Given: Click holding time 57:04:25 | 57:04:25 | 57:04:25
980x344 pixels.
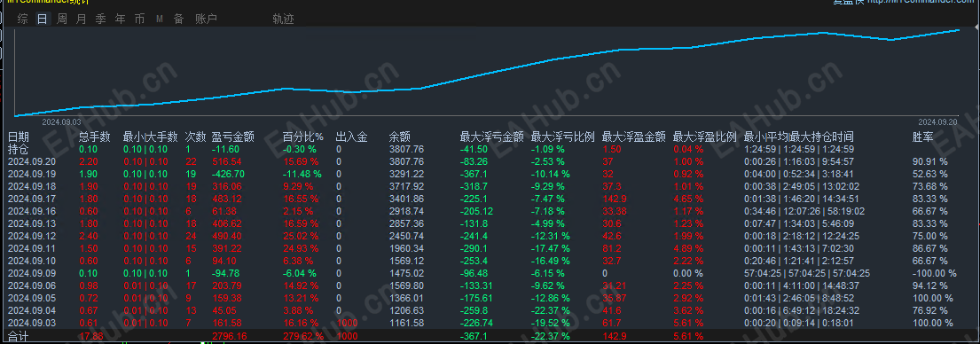Looking at the screenshot, I should click(x=807, y=273).
